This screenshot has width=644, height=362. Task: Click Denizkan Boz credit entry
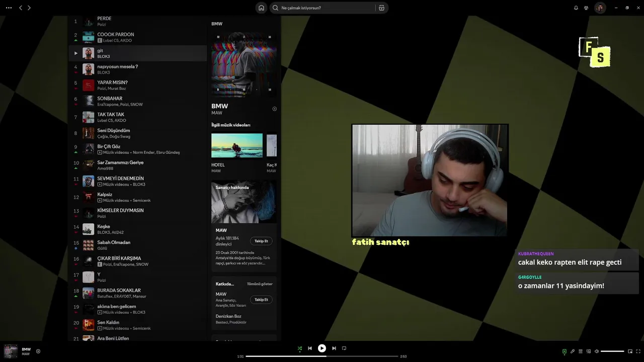(228, 316)
